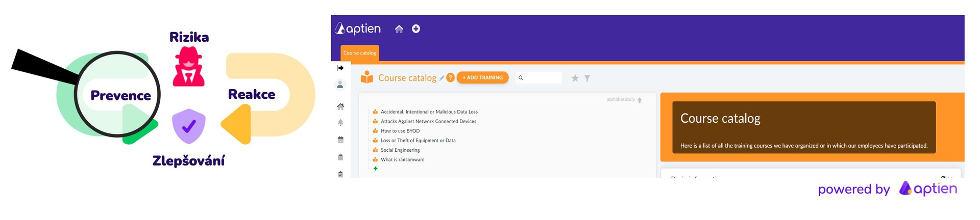980x220 pixels.
Task: Open What is ransomware course
Action: coord(402,159)
